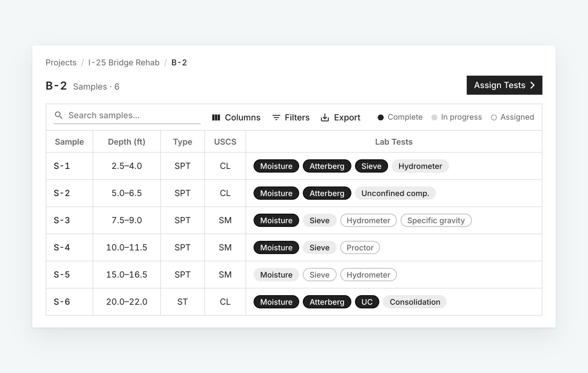Focus the Search samples field
Viewport: 588px width, 373px height.
tap(127, 115)
